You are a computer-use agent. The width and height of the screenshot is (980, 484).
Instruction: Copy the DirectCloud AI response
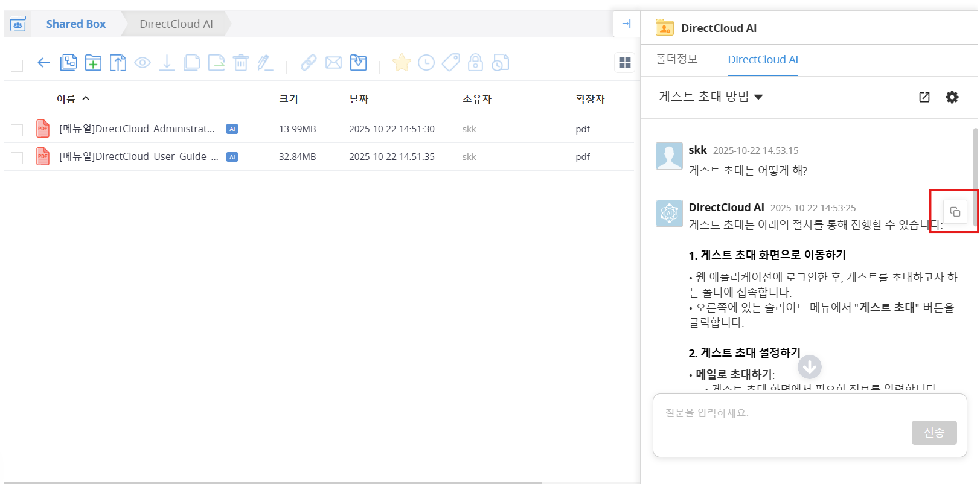[x=955, y=212]
